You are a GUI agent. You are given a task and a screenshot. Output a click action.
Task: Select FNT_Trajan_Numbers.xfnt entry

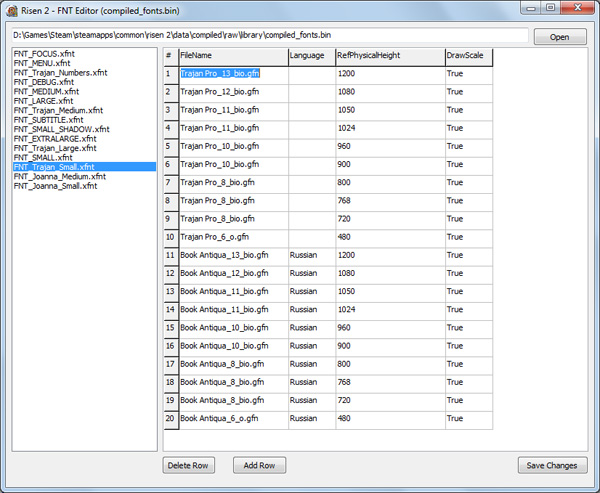(x=84, y=73)
